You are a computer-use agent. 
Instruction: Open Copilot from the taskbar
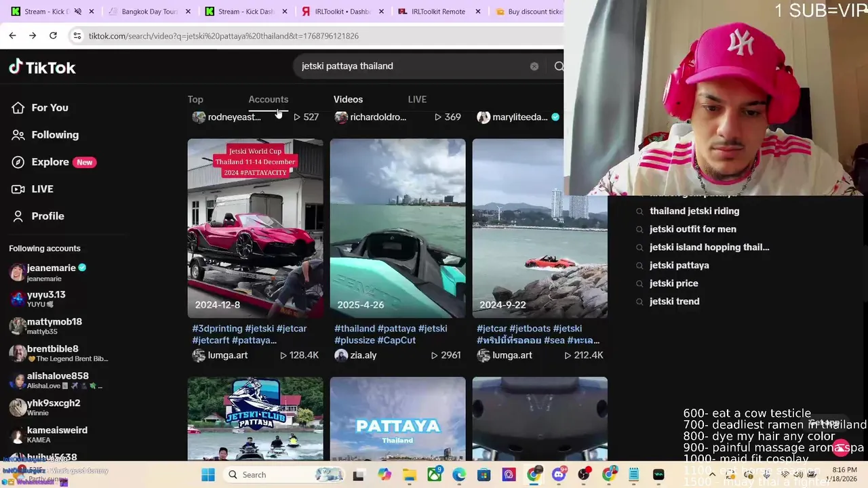384,474
